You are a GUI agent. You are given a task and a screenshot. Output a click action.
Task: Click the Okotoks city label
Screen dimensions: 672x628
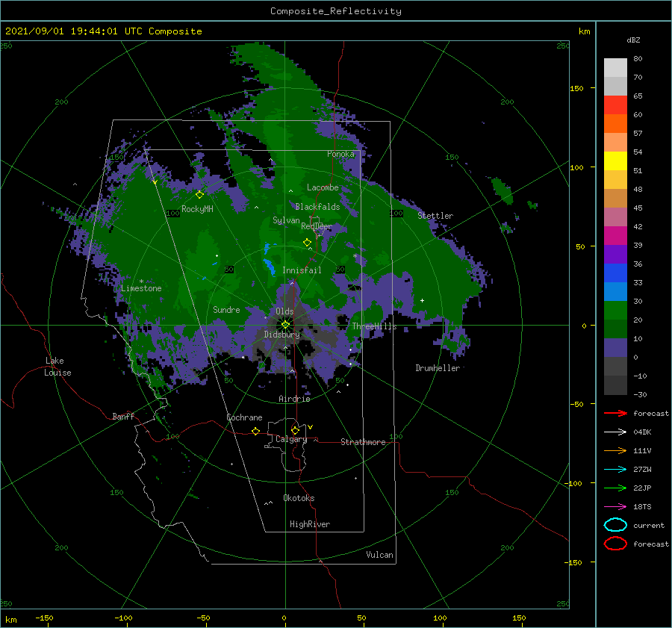click(299, 498)
